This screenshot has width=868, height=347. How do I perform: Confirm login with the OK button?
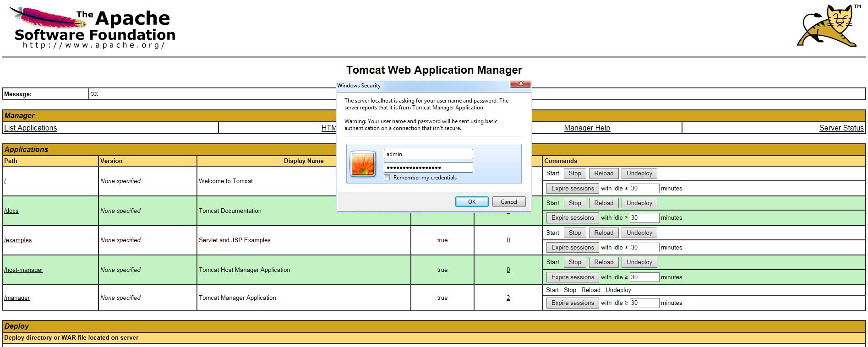pyautogui.click(x=472, y=202)
